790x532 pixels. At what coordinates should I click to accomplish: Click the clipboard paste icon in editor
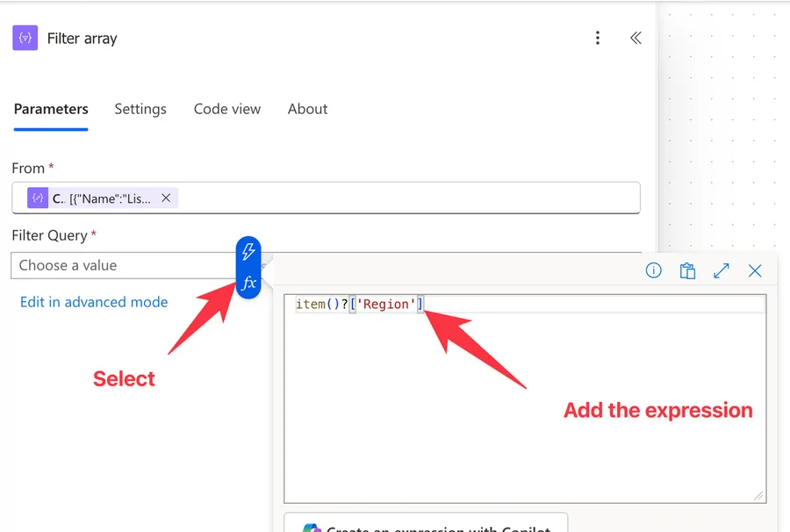point(687,270)
